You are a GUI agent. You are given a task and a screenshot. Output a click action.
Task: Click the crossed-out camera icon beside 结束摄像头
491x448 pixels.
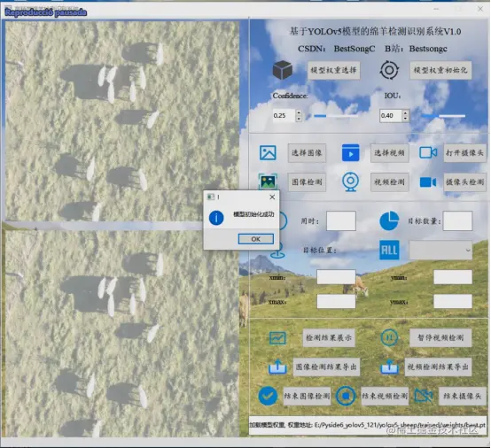pos(424,396)
